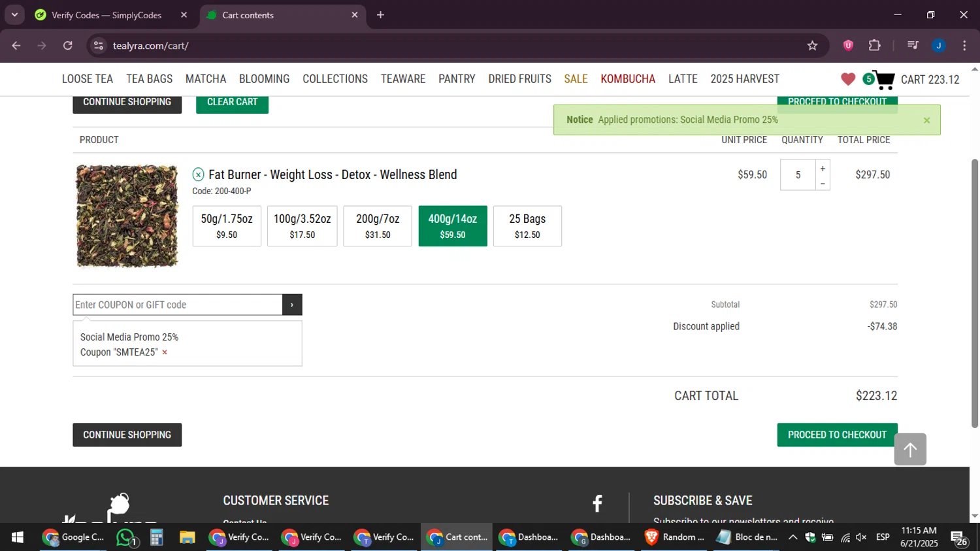Decrease quantity with minus stepper
The height and width of the screenshot is (551, 980).
pyautogui.click(x=823, y=183)
